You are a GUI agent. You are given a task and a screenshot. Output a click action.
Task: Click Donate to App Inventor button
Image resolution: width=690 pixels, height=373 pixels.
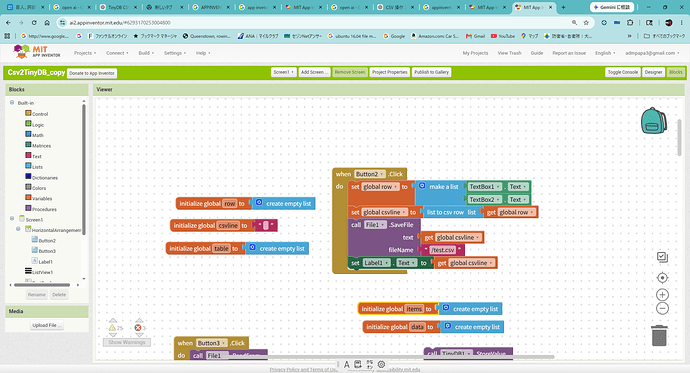92,73
